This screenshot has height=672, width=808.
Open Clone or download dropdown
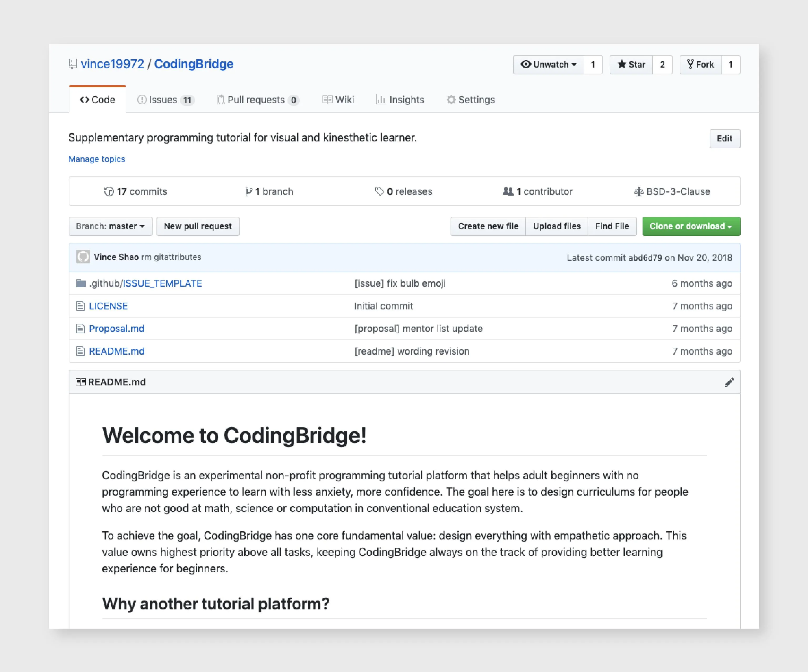click(691, 226)
